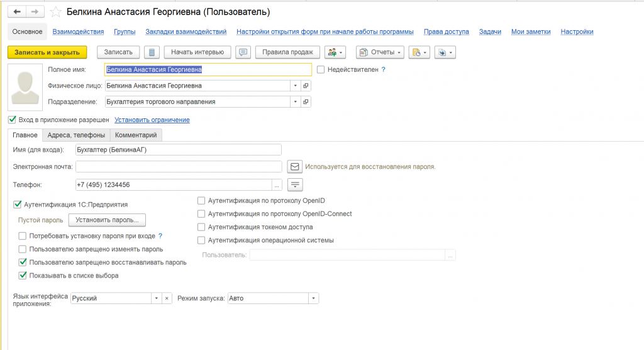644x350 pixels.
Task: Open the Физическое лицо record with open icon
Action: pyautogui.click(x=306, y=86)
